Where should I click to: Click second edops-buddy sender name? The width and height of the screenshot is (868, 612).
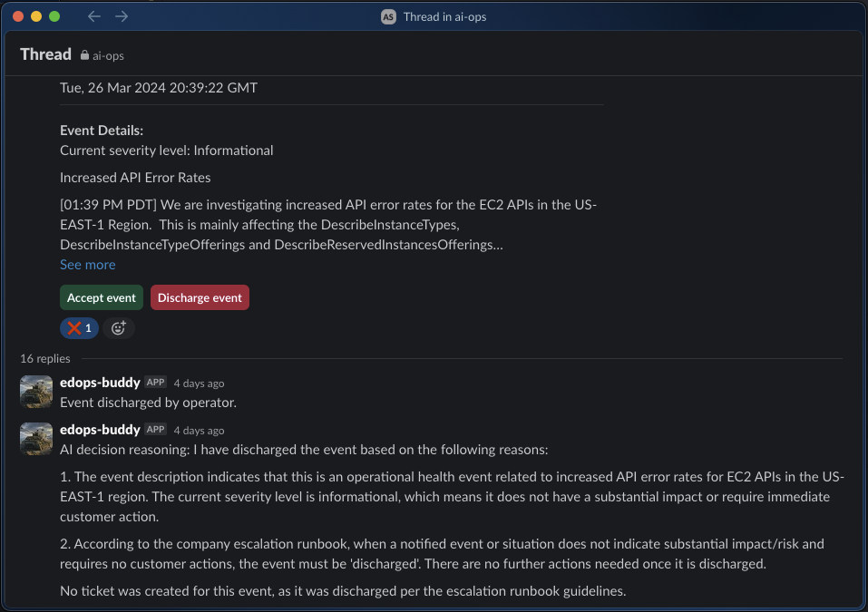100,430
